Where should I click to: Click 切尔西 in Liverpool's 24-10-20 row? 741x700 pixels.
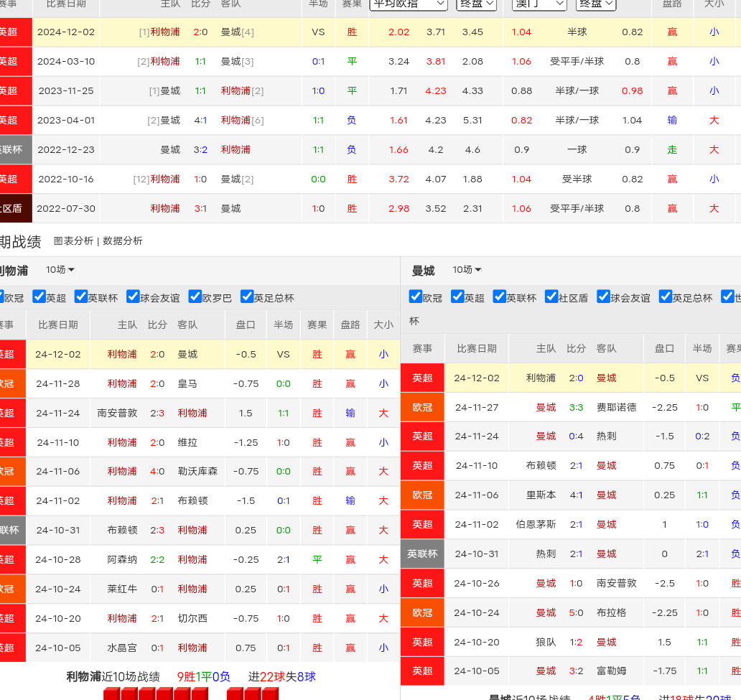(193, 618)
